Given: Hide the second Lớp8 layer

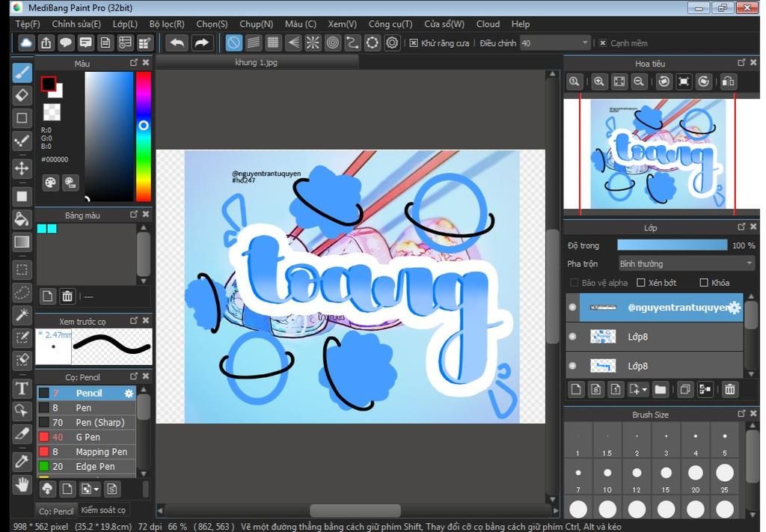Looking at the screenshot, I should point(572,365).
